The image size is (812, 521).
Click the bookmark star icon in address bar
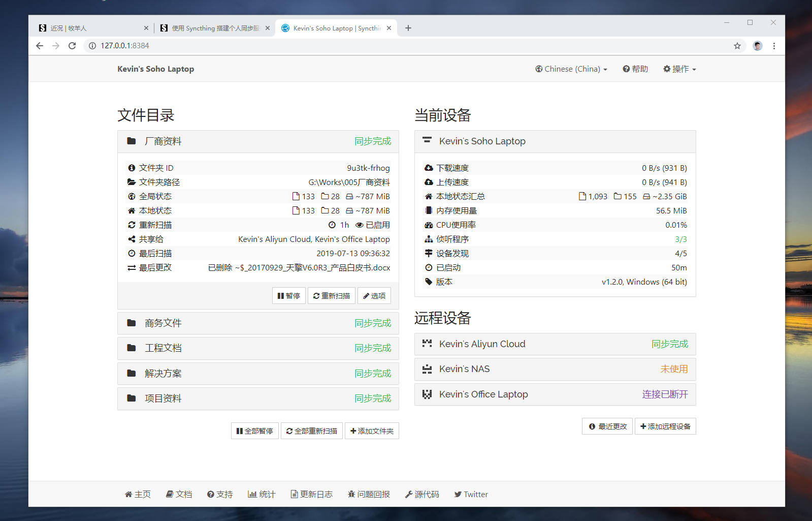coord(737,46)
